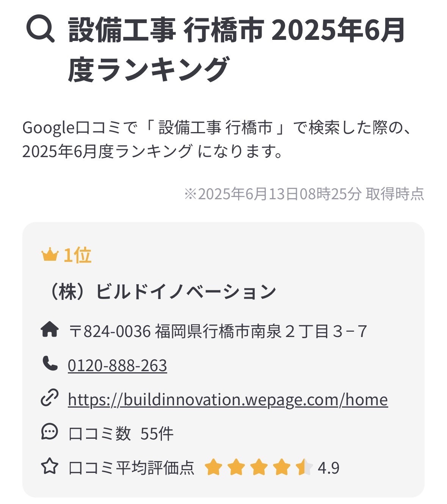Click the magnifying glass search icon
This screenshot has height=504, width=447.
point(40,31)
